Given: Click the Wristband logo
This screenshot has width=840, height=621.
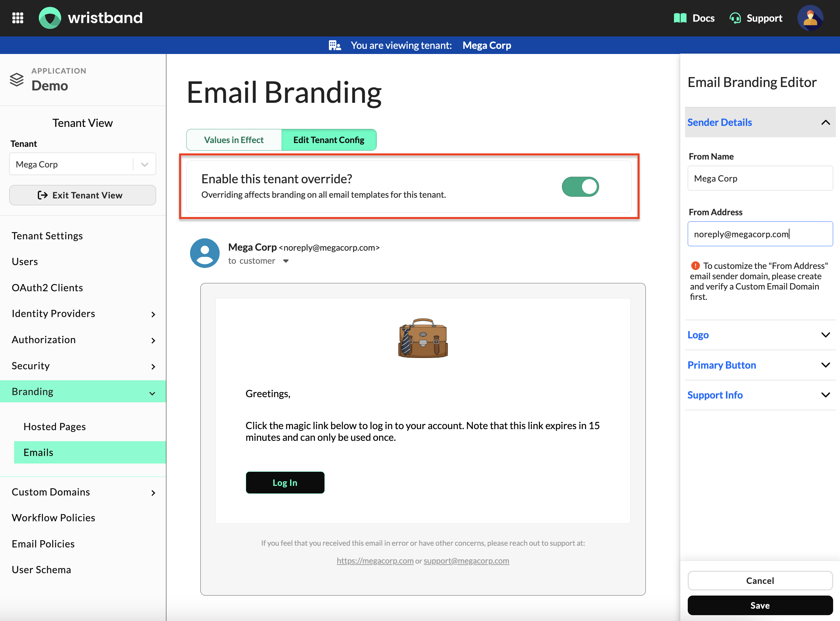Looking at the screenshot, I should [90, 18].
